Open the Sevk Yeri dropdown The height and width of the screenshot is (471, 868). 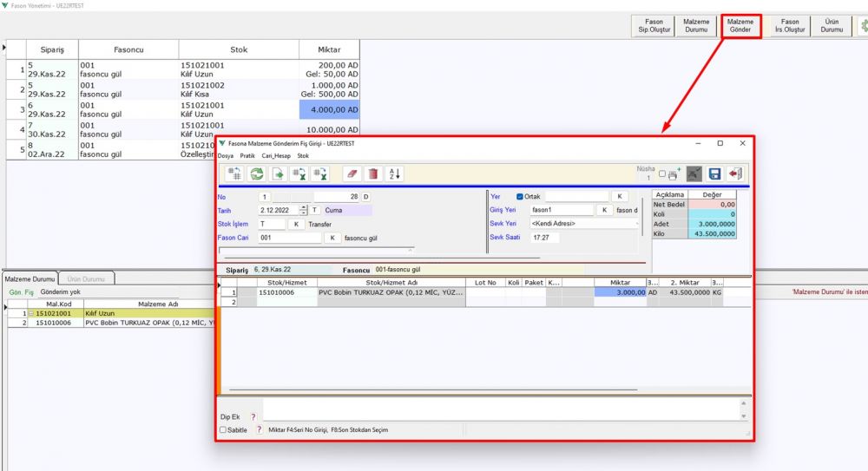(x=636, y=224)
